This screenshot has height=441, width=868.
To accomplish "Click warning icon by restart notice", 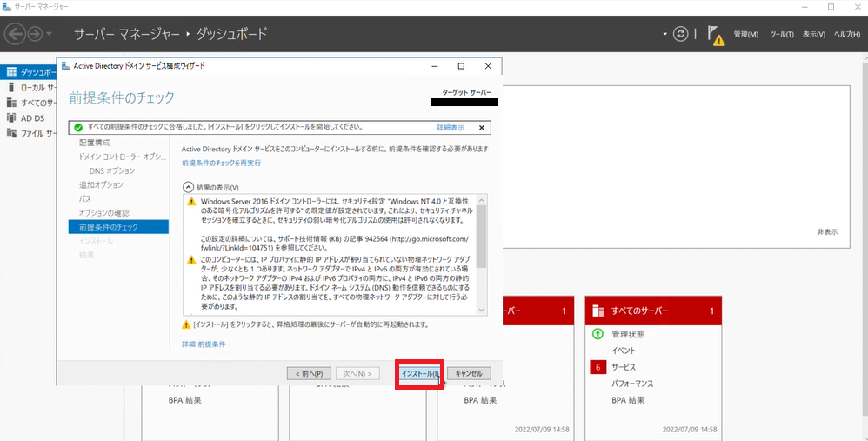I will 186,324.
